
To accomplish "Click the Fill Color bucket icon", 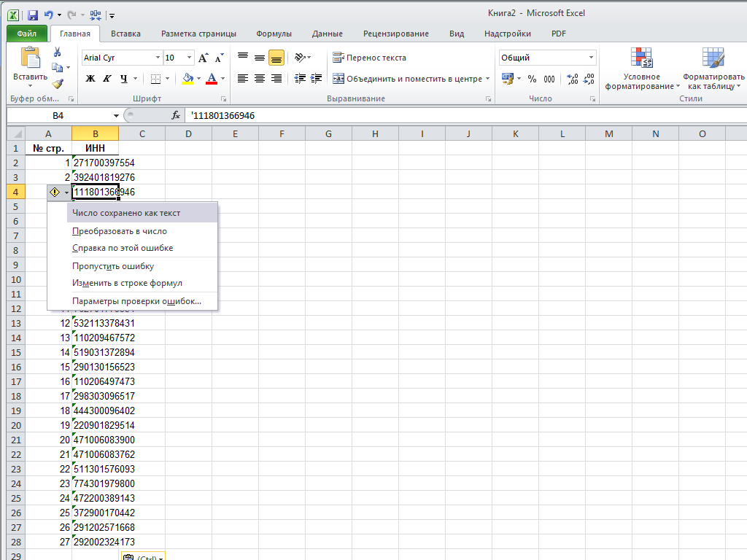I will (x=187, y=79).
